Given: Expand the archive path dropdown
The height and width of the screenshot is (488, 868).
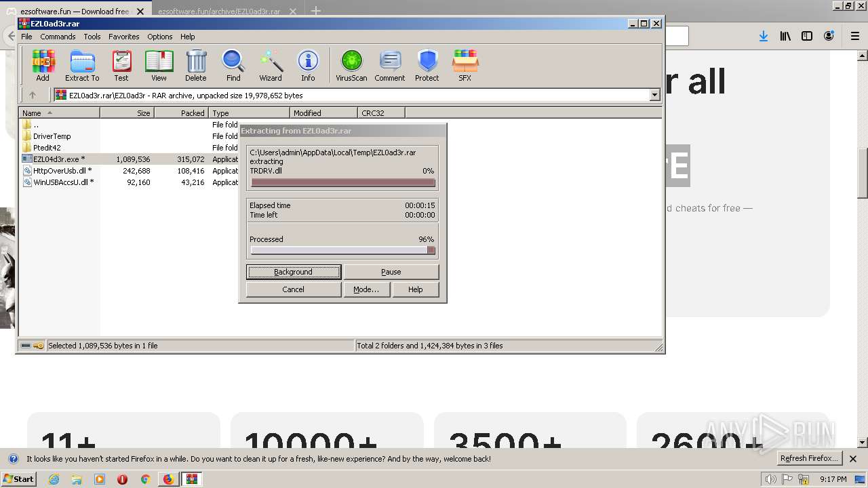Looking at the screenshot, I should pos(654,96).
